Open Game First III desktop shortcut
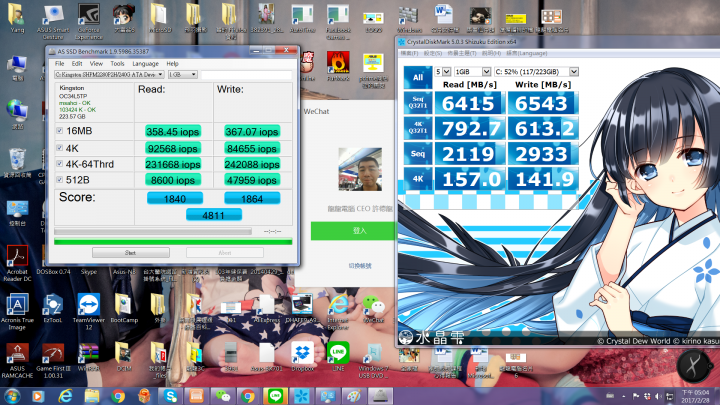The image size is (720, 405). (x=53, y=361)
